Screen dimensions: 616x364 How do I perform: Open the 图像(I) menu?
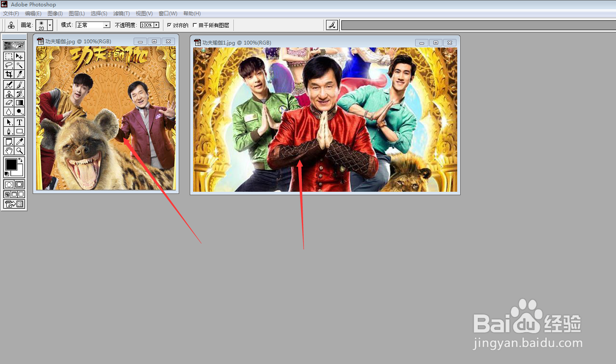[55, 14]
